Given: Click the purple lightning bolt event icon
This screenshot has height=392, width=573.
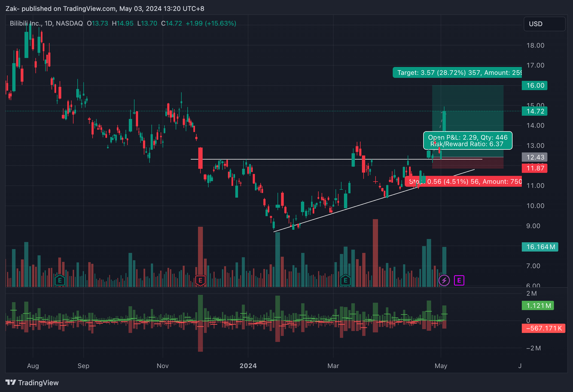Looking at the screenshot, I should 444,280.
